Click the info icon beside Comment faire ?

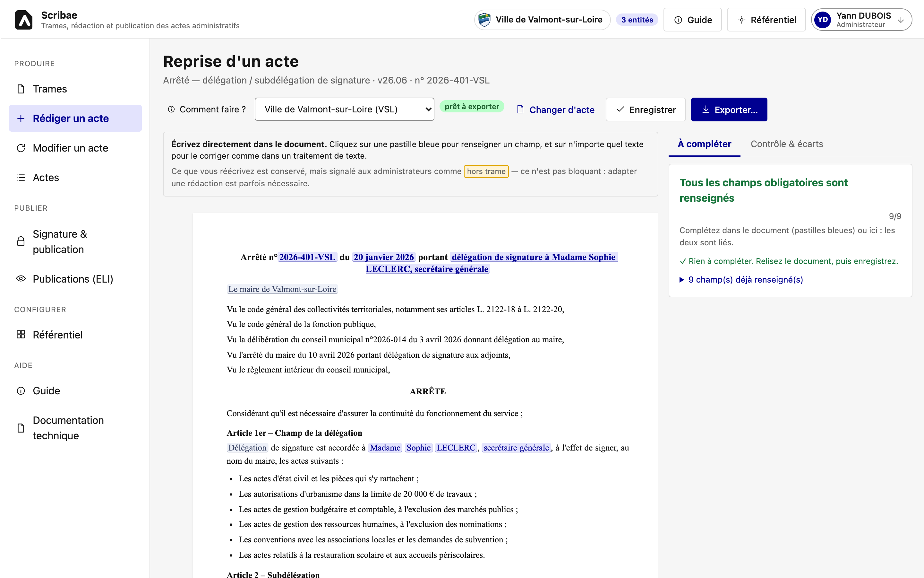[x=171, y=109]
